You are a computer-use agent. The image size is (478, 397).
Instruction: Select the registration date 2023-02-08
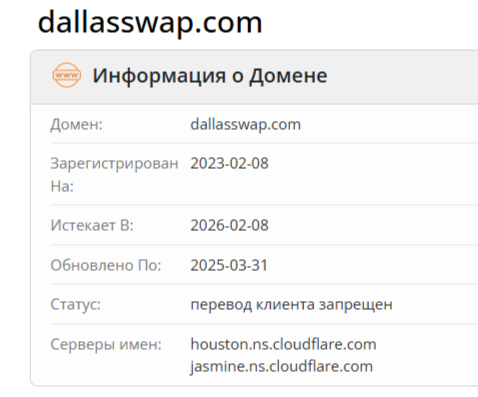pyautogui.click(x=229, y=163)
